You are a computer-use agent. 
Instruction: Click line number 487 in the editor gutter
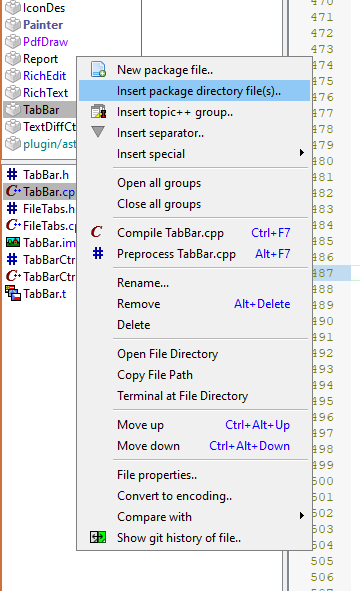322,273
